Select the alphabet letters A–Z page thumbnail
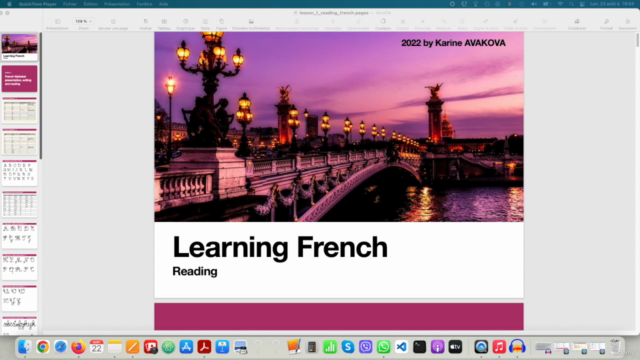640x360 pixels. (x=19, y=173)
